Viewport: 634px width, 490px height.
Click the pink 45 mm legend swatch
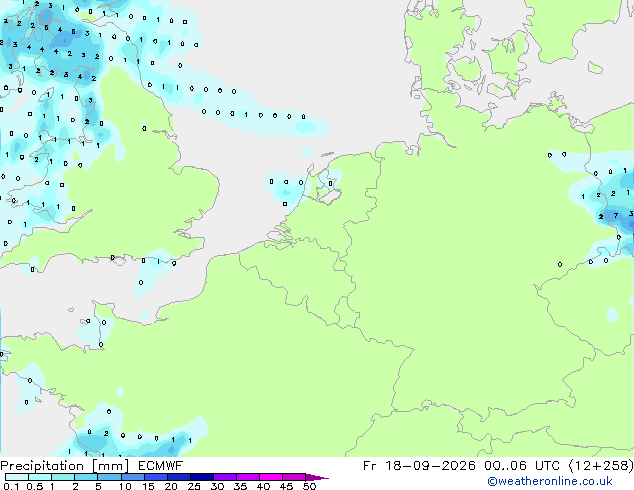[294, 477]
